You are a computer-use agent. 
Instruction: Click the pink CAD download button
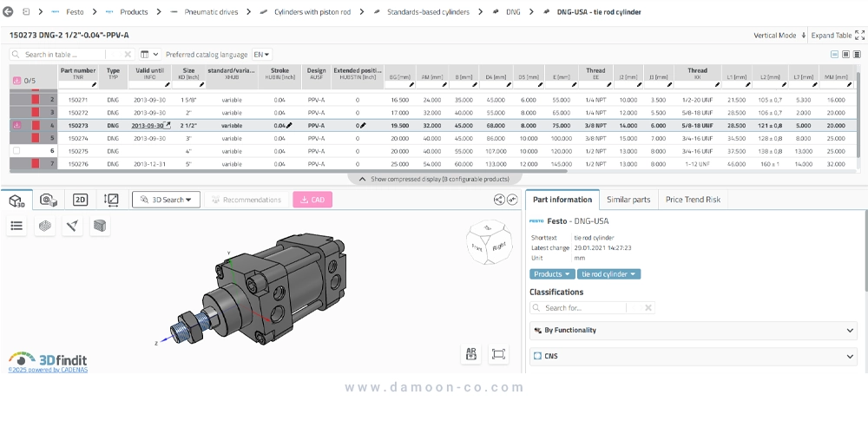(312, 200)
